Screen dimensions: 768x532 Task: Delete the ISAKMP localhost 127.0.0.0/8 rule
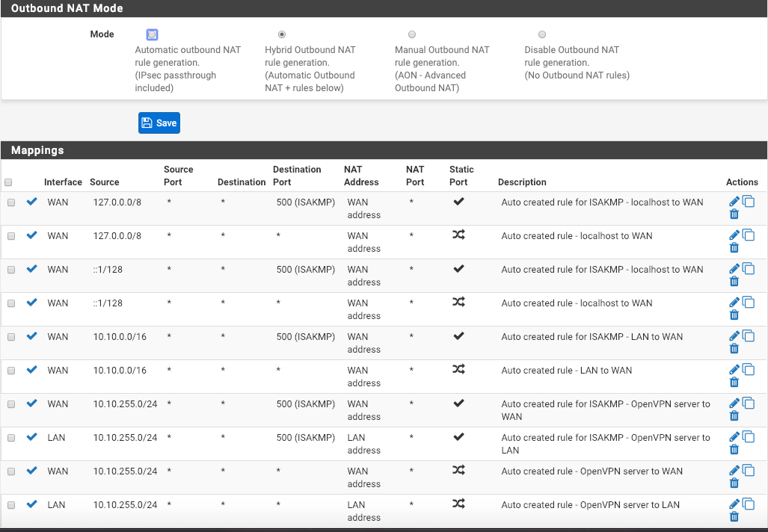(x=734, y=214)
